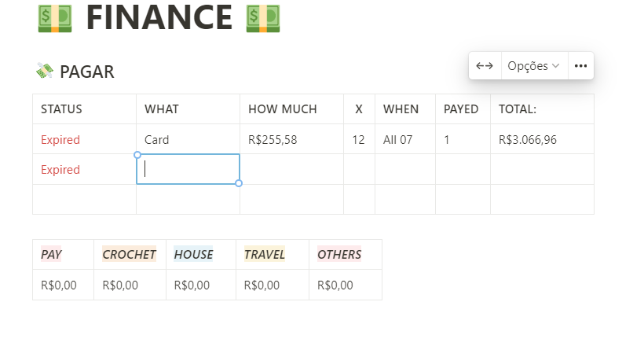
Task: Click the Card cell under WHAT
Action: pos(157,140)
